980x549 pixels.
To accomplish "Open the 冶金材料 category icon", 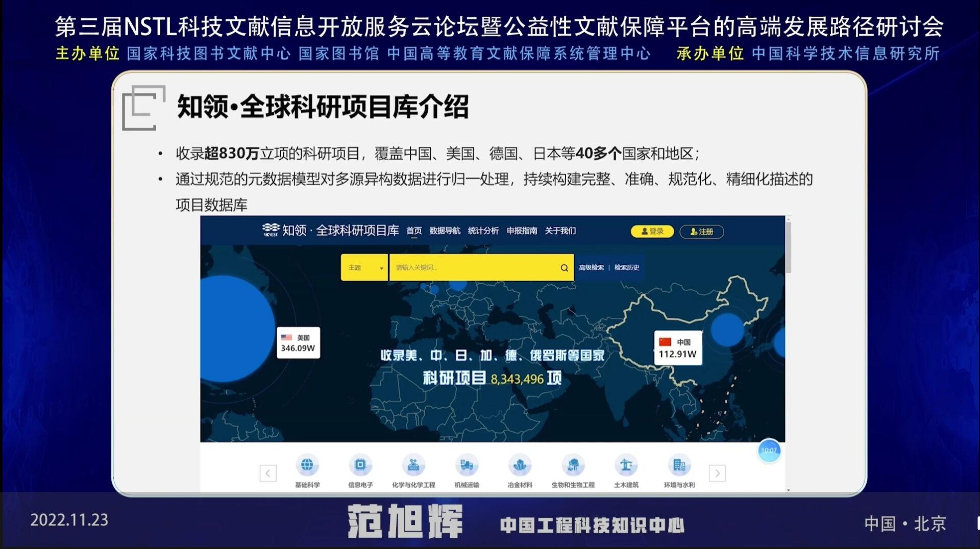I will [x=520, y=465].
